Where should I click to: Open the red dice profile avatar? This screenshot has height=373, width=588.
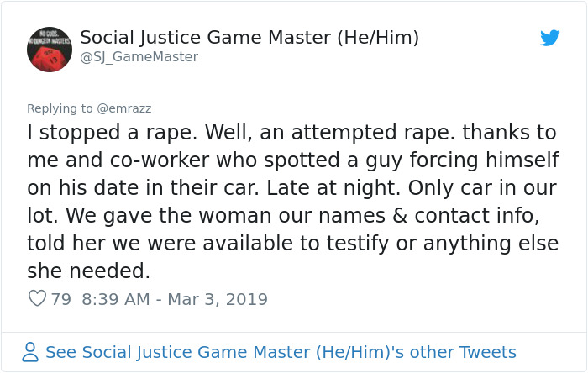click(50, 50)
